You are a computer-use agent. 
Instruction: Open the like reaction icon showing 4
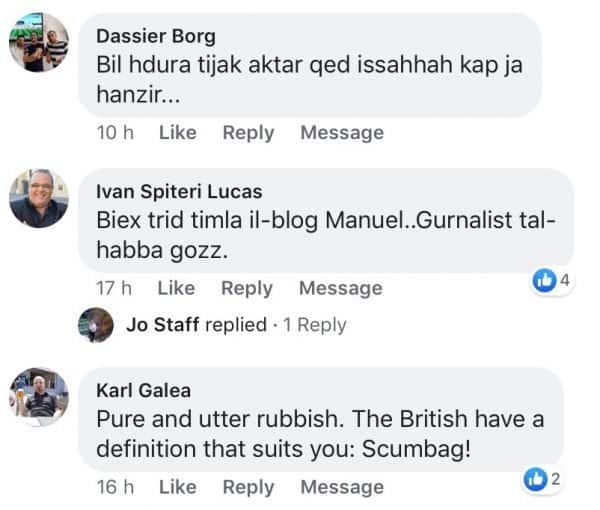(x=545, y=282)
